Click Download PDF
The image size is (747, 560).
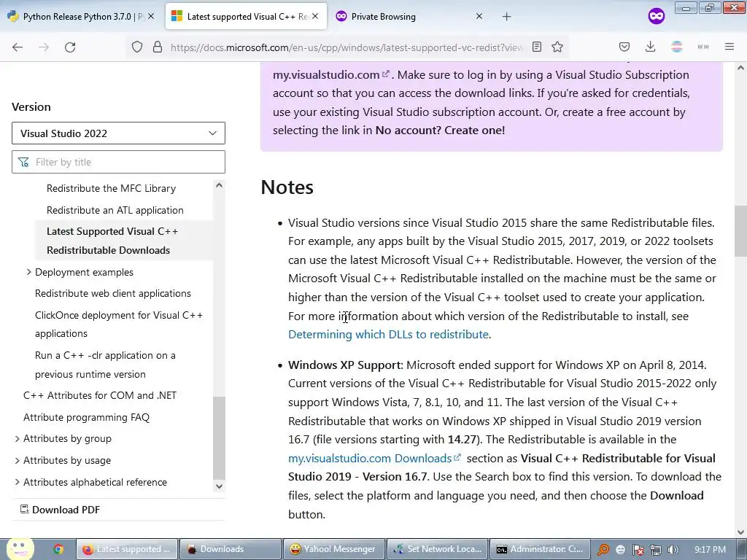pyautogui.click(x=61, y=510)
